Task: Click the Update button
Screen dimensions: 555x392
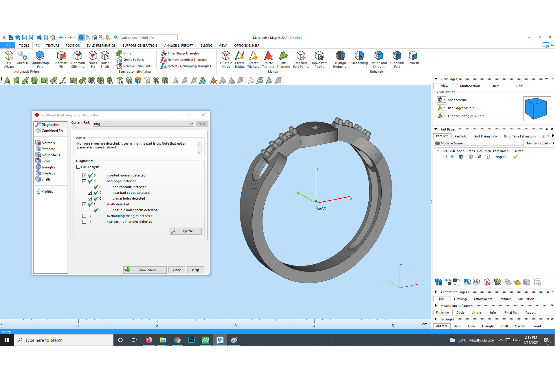Action: click(x=185, y=231)
